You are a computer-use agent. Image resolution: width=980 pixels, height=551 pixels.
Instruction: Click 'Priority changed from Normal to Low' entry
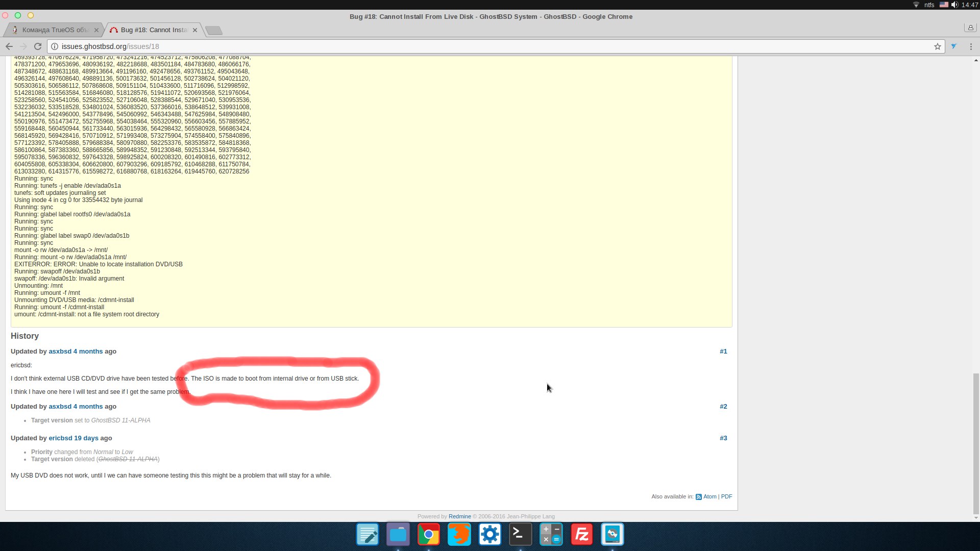point(82,452)
